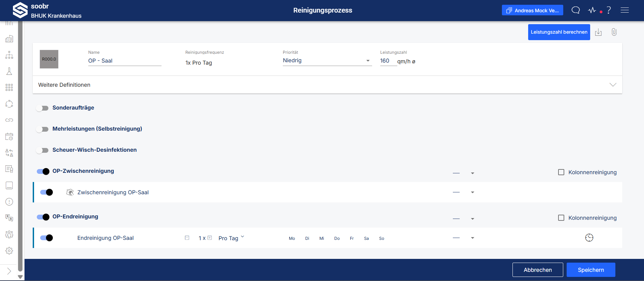Open the Priorität dropdown showing Niedrig
644x281 pixels.
point(327,61)
